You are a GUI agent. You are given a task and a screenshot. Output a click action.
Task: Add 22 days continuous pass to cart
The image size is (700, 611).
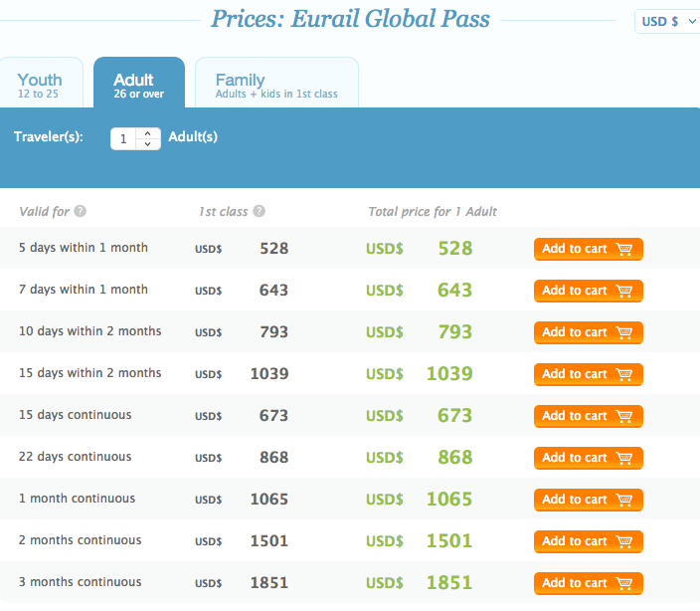(x=589, y=458)
